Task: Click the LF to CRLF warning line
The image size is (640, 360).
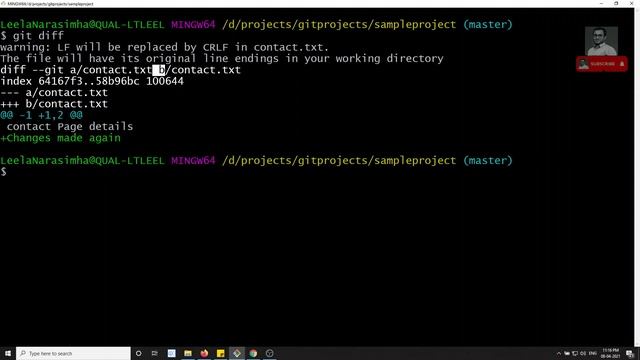Action: pos(164,47)
